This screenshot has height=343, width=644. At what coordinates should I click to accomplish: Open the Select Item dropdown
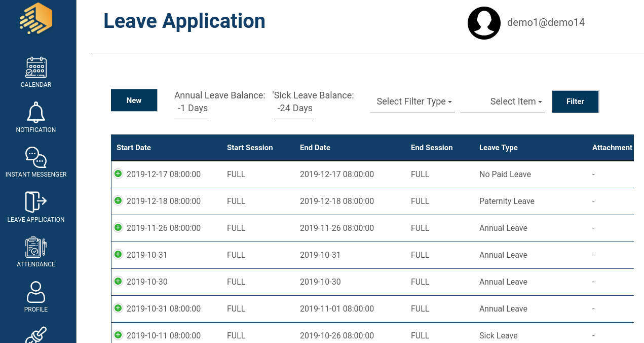pos(503,101)
